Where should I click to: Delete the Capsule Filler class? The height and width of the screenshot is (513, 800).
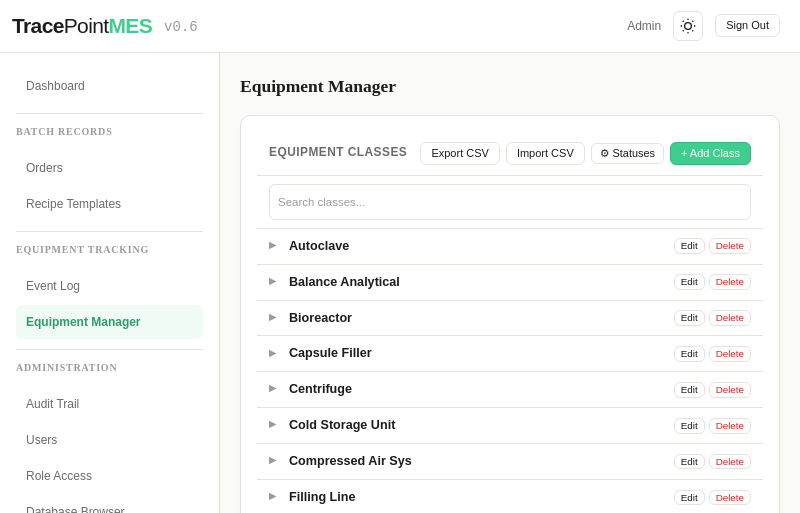[x=730, y=354]
